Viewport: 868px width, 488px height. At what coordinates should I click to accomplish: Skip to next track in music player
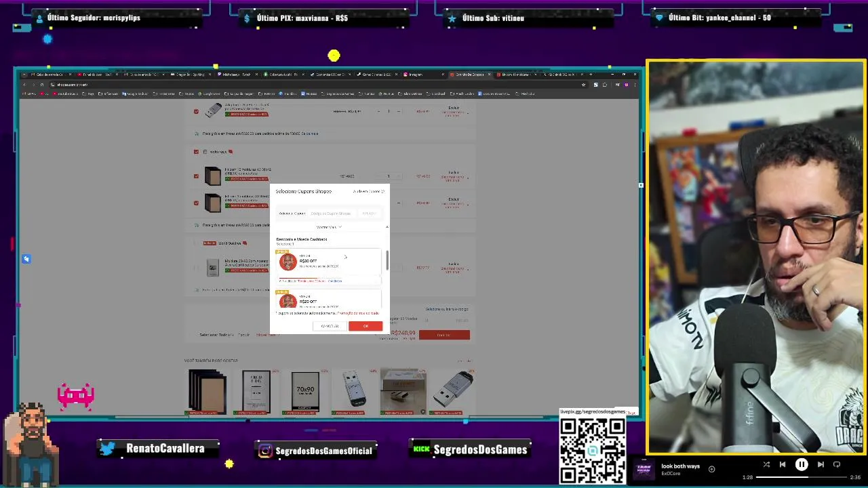coord(821,464)
